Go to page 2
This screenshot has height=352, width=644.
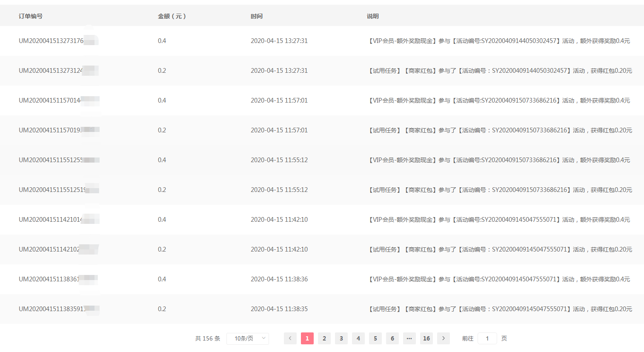324,338
